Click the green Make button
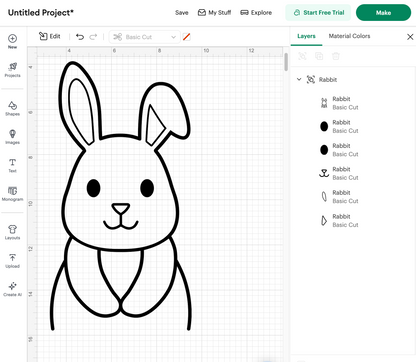 383,13
